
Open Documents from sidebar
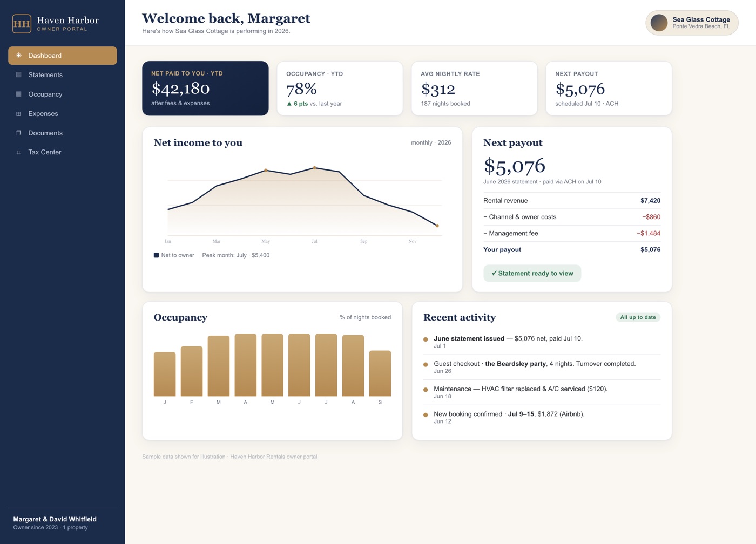(x=63, y=133)
